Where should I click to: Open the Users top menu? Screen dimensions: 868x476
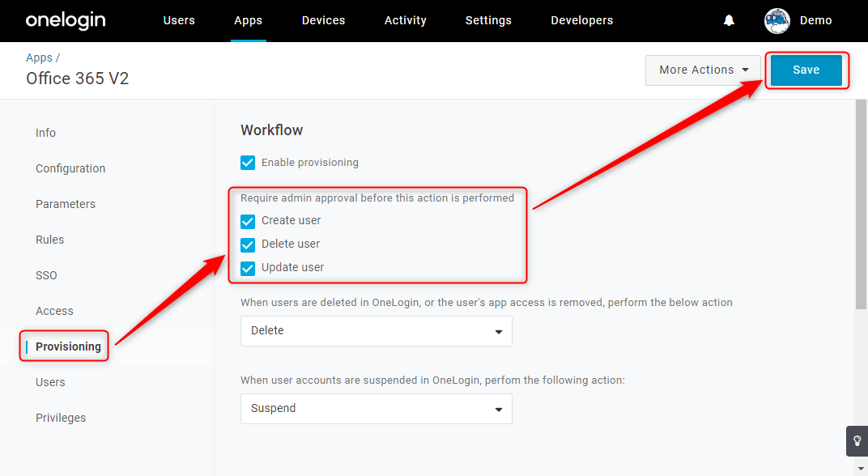click(179, 20)
